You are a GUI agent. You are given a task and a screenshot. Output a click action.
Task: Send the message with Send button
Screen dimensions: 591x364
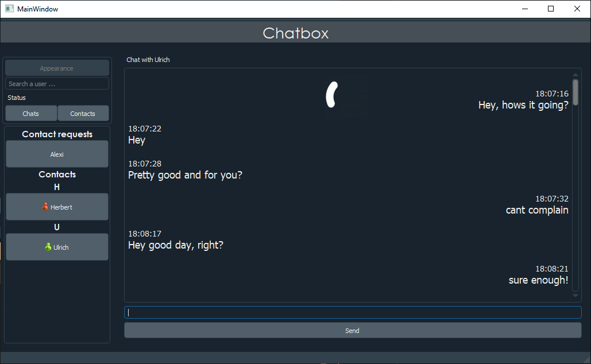pyautogui.click(x=353, y=331)
